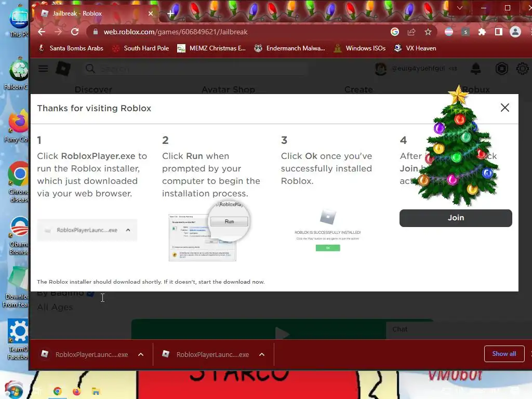Open the Google icon in address bar

(x=395, y=32)
